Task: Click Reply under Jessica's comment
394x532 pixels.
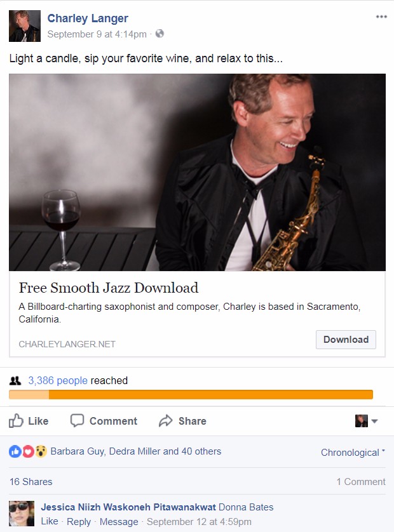Action: point(79,521)
